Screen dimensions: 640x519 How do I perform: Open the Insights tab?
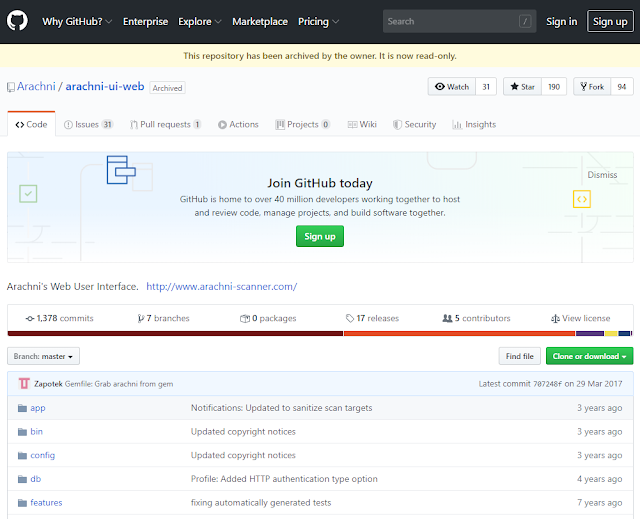[x=474, y=124]
